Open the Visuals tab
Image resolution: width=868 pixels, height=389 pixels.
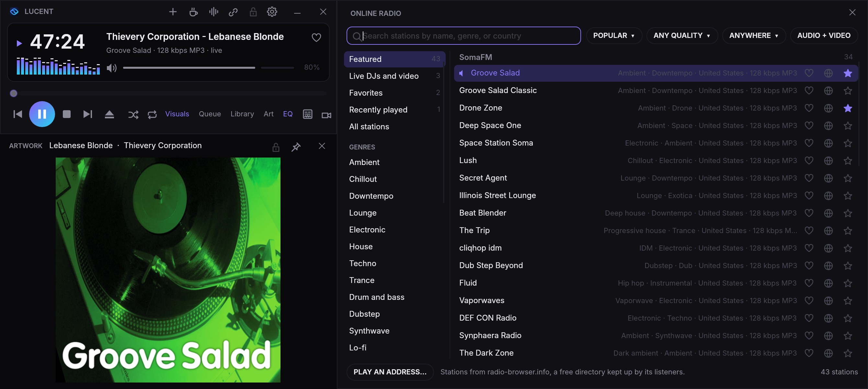pyautogui.click(x=177, y=114)
